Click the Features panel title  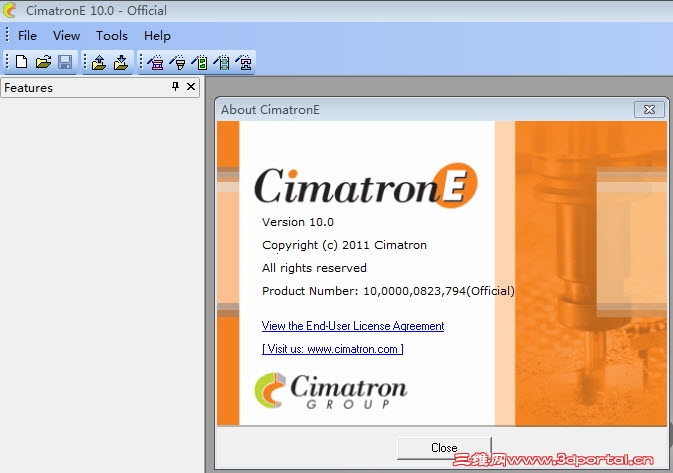pyautogui.click(x=28, y=88)
